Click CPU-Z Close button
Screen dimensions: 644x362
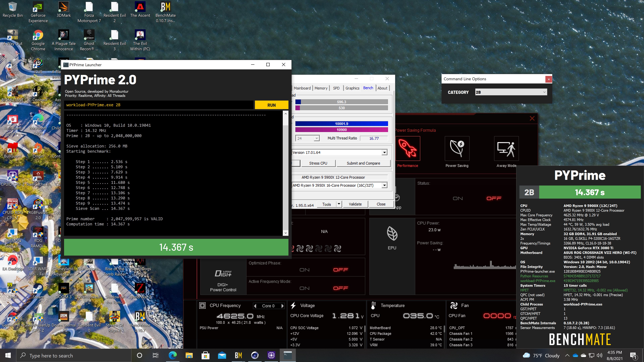click(x=381, y=204)
